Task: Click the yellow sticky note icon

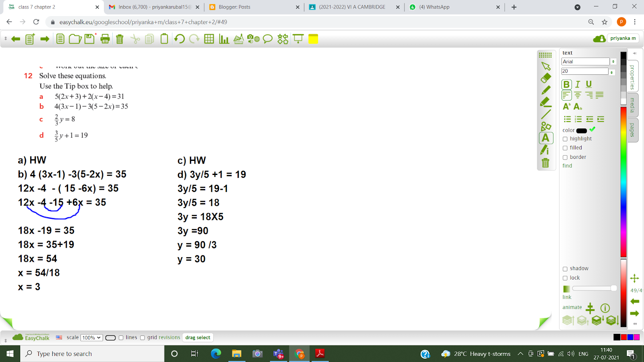Action: click(x=313, y=39)
